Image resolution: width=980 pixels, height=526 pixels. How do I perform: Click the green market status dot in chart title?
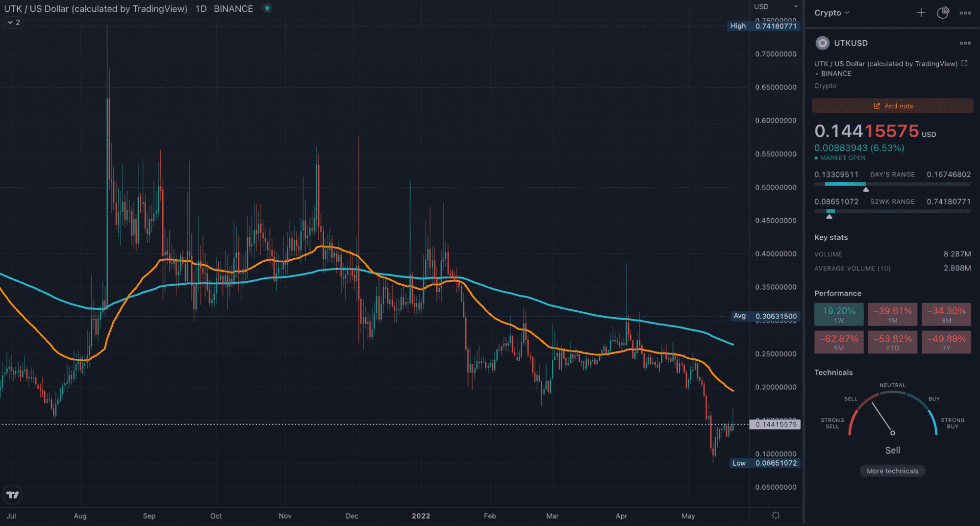pos(267,8)
